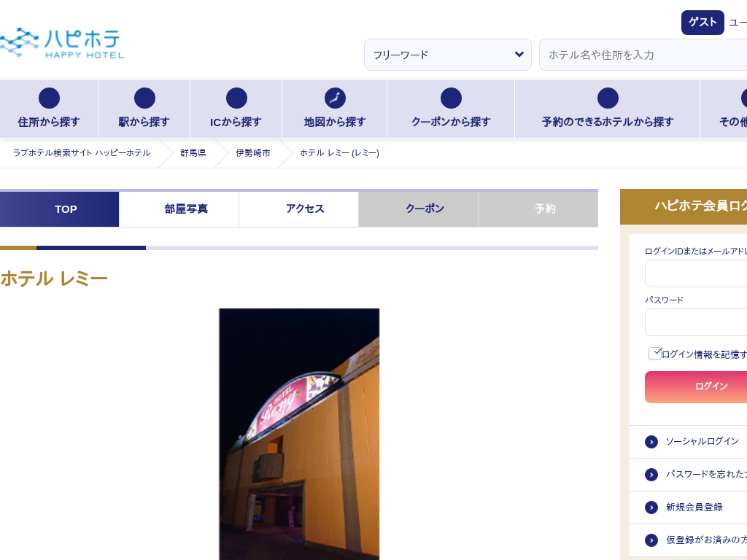Open 予約のできるホテルから探す menu
The height and width of the screenshot is (560, 747).
point(608,109)
